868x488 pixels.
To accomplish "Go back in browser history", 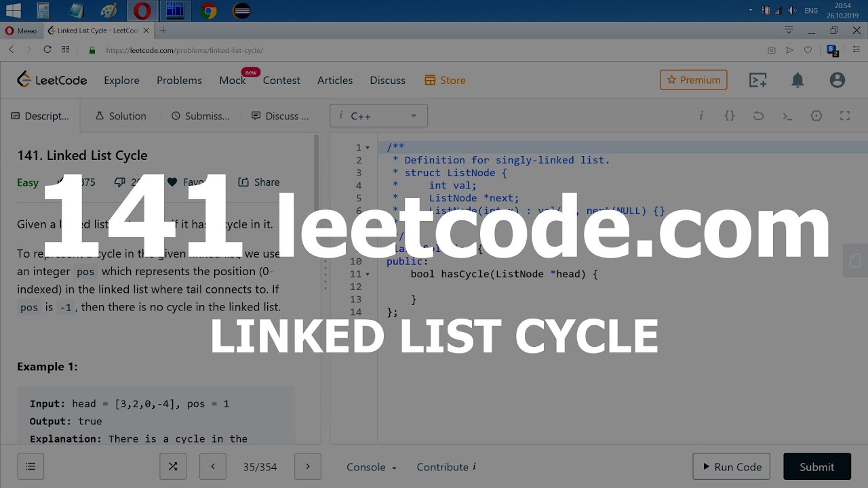I will point(11,49).
